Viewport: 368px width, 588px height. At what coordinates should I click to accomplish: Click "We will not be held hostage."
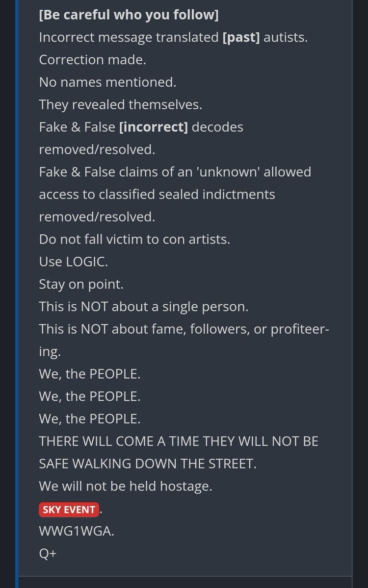(x=126, y=487)
